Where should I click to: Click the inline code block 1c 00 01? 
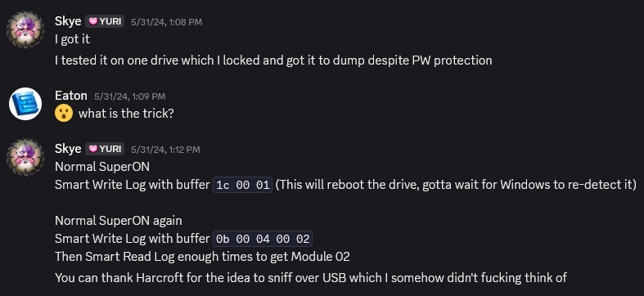click(242, 185)
